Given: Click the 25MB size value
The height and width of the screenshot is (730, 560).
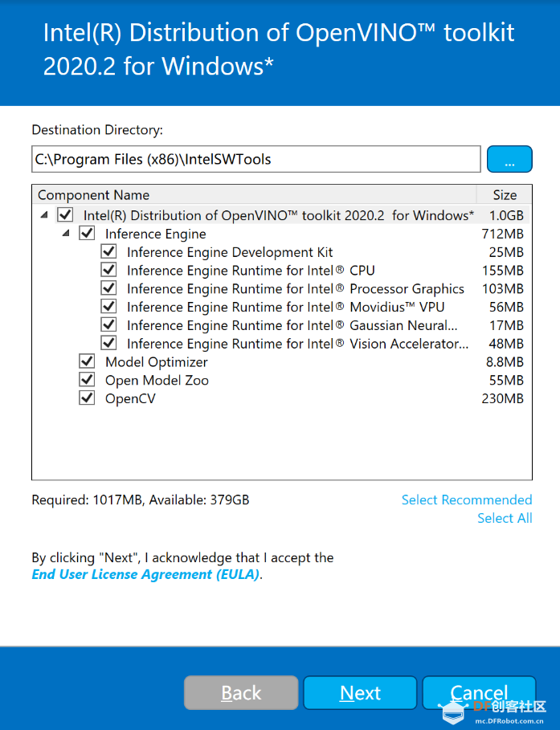Looking at the screenshot, I should pyautogui.click(x=506, y=252).
